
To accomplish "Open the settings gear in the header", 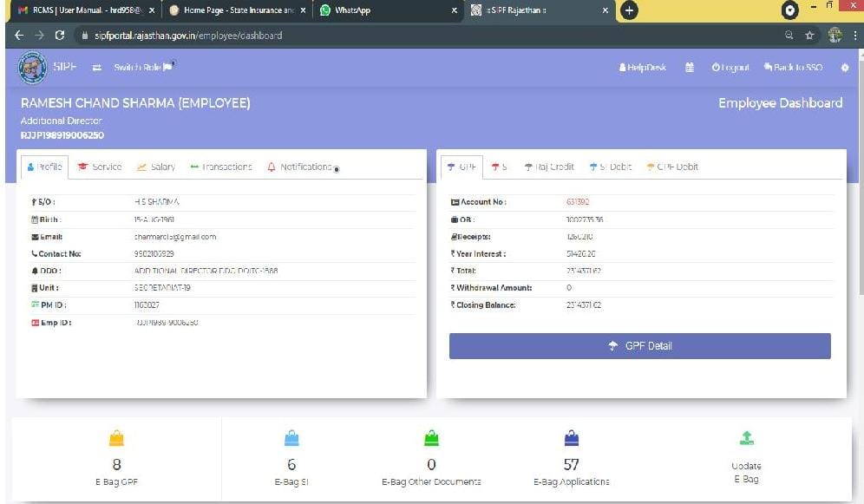I will (x=844, y=66).
